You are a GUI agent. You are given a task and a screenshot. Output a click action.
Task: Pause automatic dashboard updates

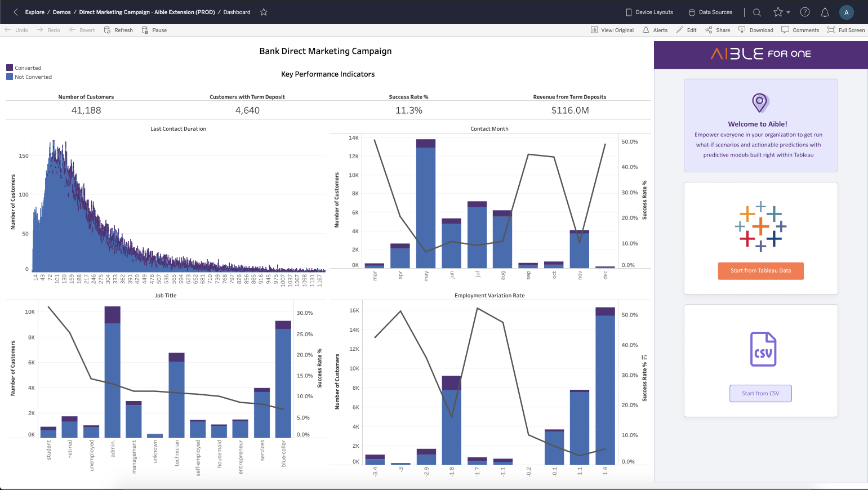[x=154, y=30]
